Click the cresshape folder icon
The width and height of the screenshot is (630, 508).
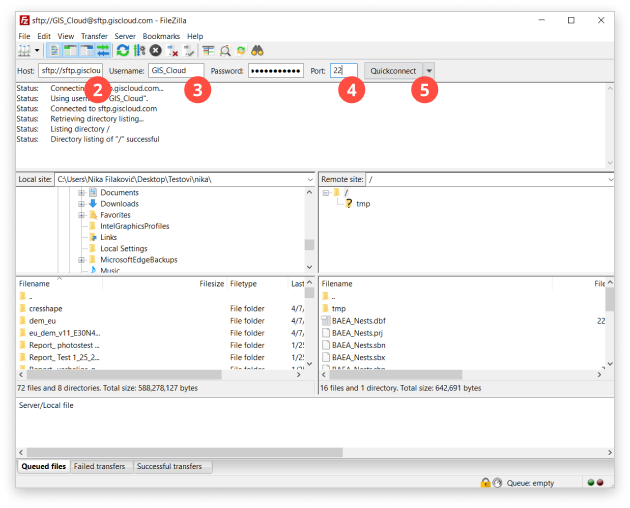click(22, 309)
